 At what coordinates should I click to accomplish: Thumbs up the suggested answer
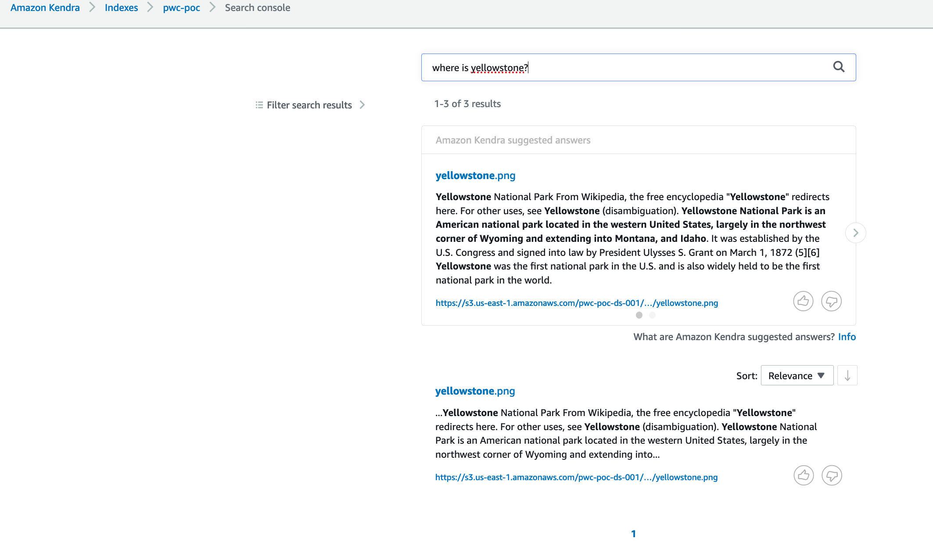[803, 301]
